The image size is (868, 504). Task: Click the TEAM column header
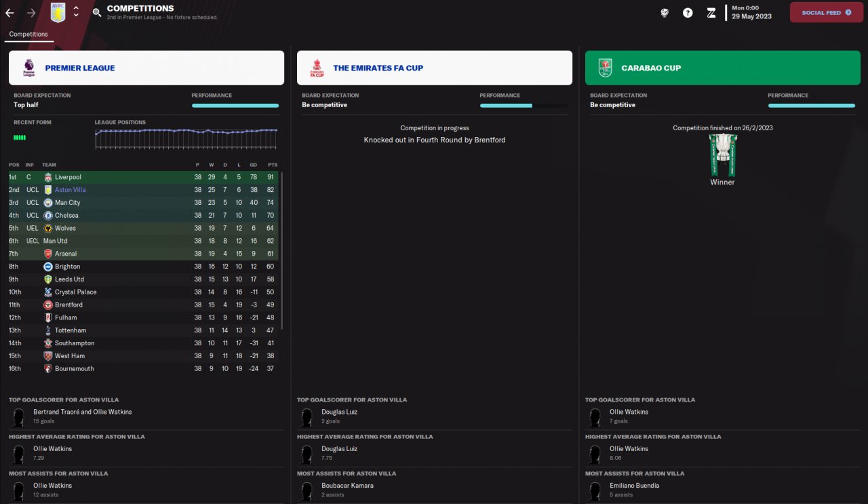[49, 165]
